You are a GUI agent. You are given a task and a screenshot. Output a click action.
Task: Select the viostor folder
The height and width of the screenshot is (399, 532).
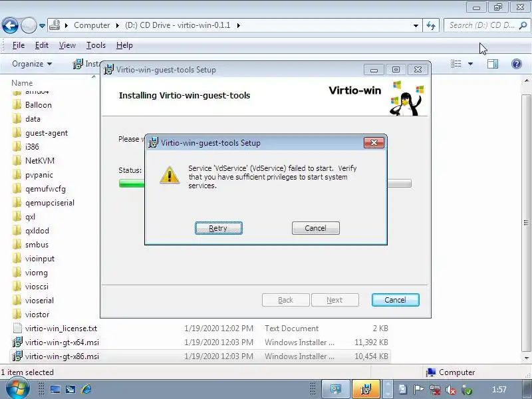click(37, 315)
